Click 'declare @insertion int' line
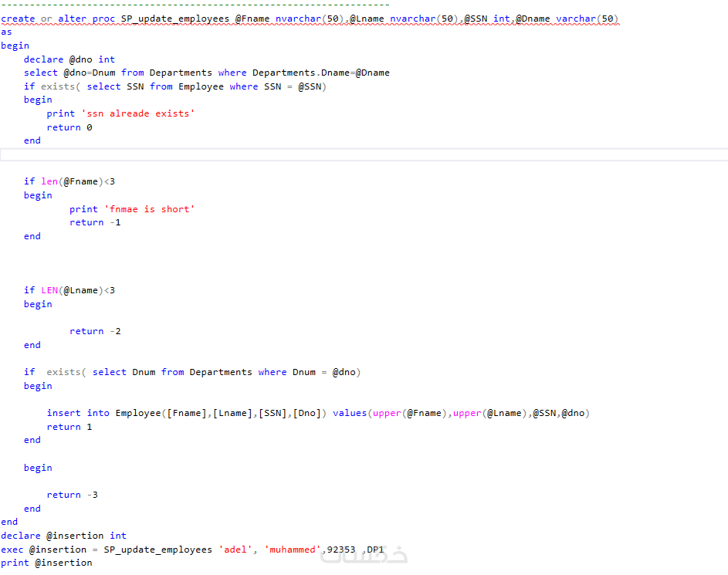 tap(63, 536)
